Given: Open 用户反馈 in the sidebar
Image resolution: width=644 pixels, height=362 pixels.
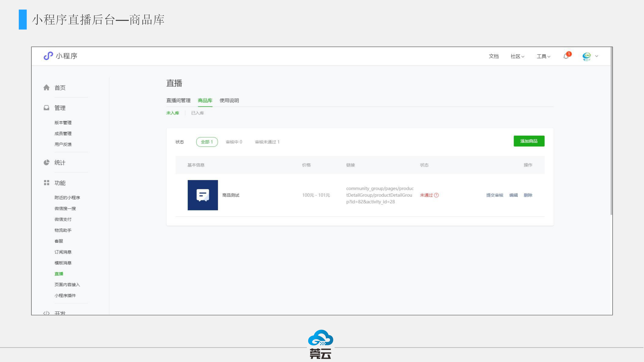Looking at the screenshot, I should coord(63,144).
